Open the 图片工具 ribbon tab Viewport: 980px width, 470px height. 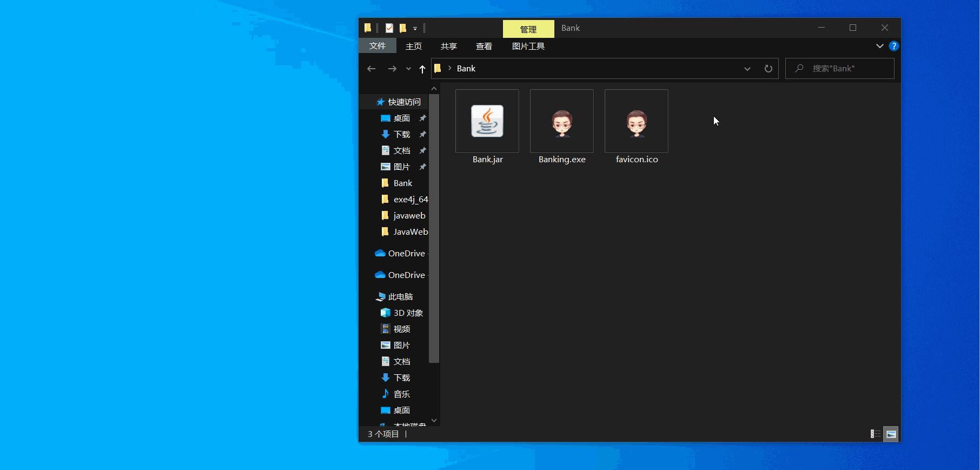click(528, 46)
